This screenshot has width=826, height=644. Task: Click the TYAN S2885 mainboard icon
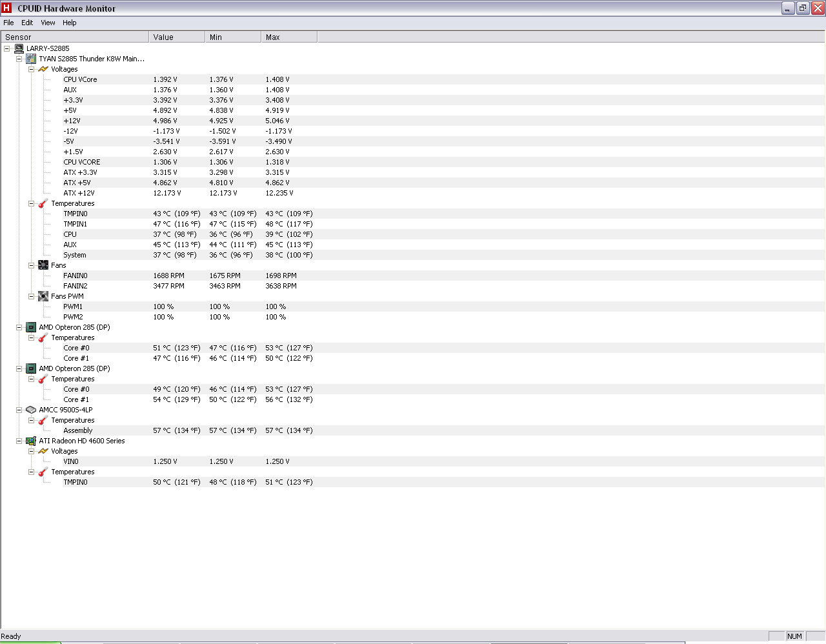pos(31,59)
